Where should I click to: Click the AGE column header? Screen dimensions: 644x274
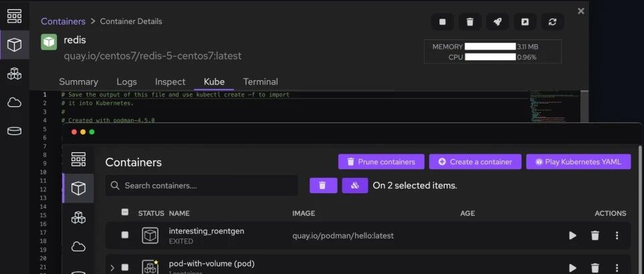[467, 213]
